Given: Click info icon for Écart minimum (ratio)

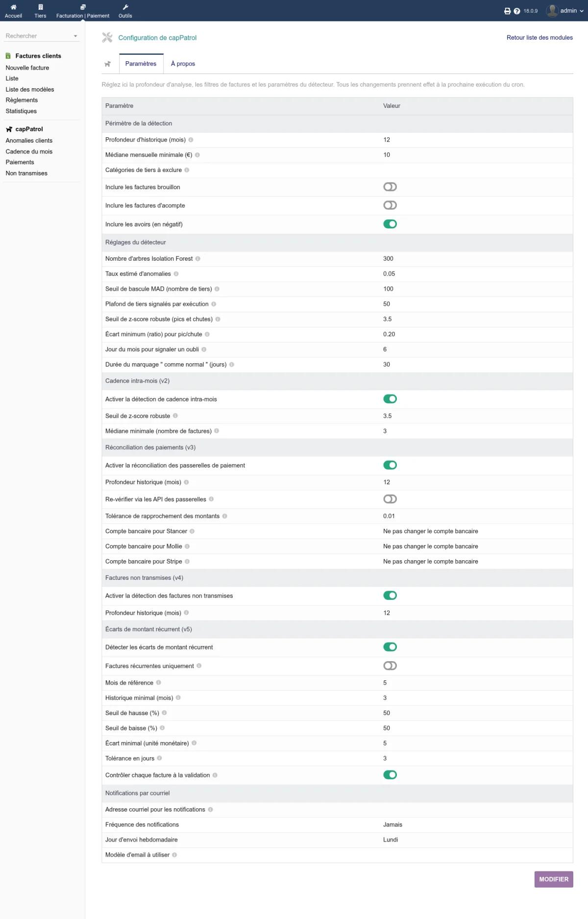Looking at the screenshot, I should tap(207, 334).
